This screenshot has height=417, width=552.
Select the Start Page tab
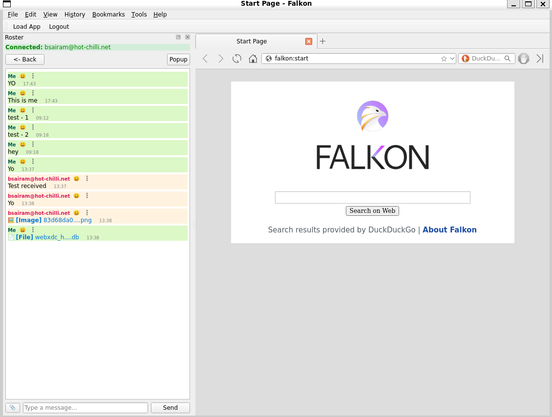252,42
